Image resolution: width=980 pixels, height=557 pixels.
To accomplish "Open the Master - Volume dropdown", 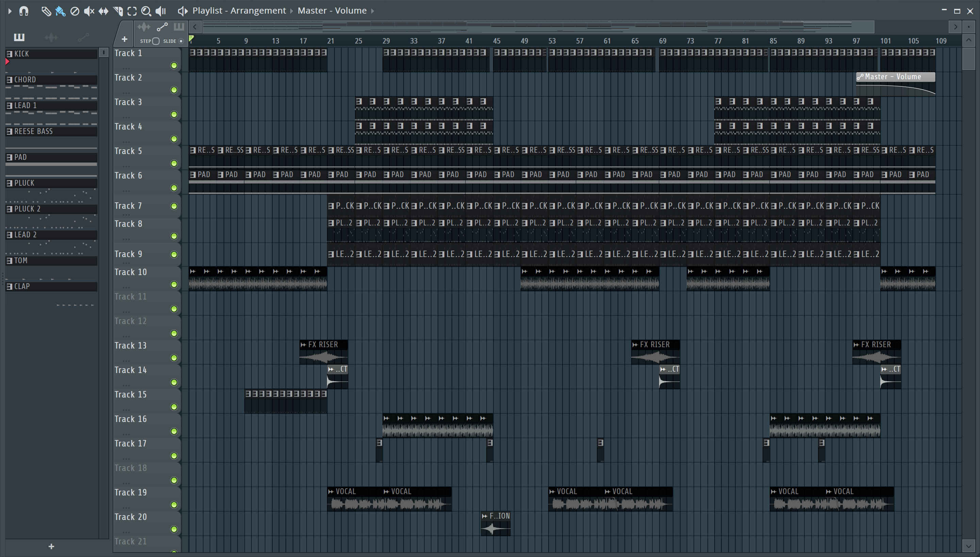I will [x=332, y=11].
